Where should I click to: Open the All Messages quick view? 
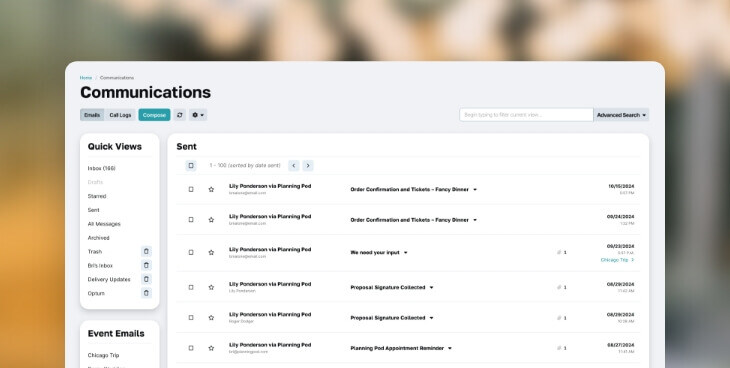tap(104, 224)
